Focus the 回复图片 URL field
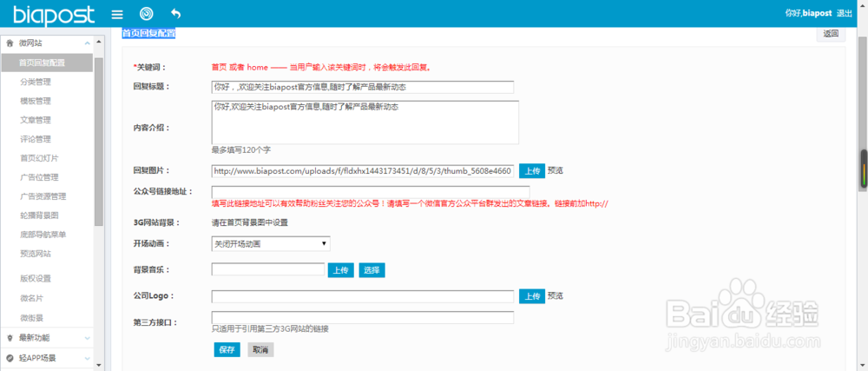 click(x=363, y=171)
